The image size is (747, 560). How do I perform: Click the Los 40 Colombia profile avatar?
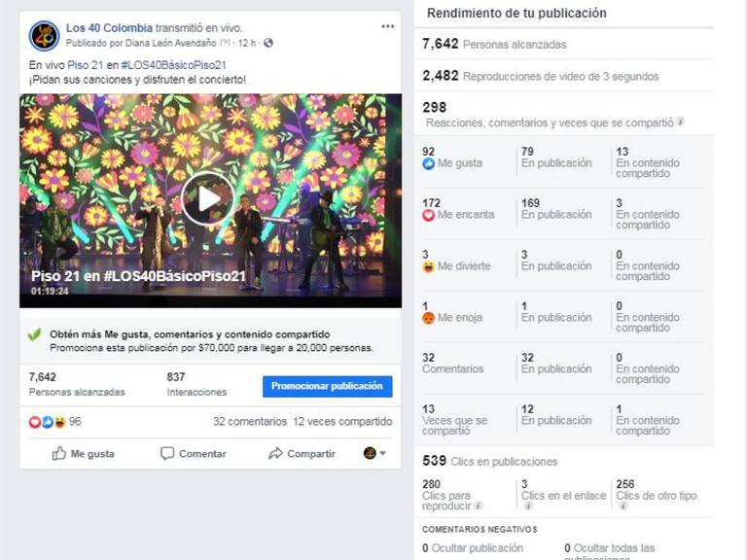click(44, 36)
